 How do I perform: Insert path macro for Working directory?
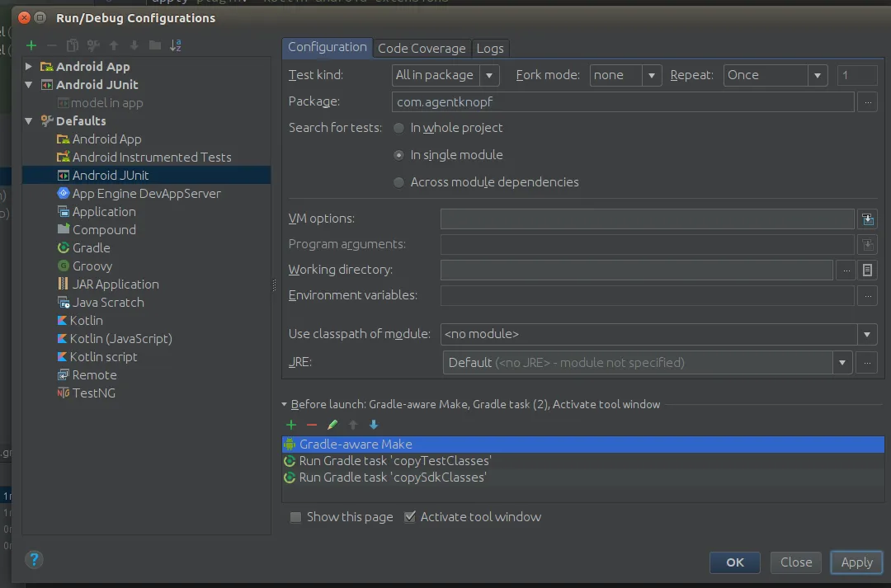click(867, 270)
